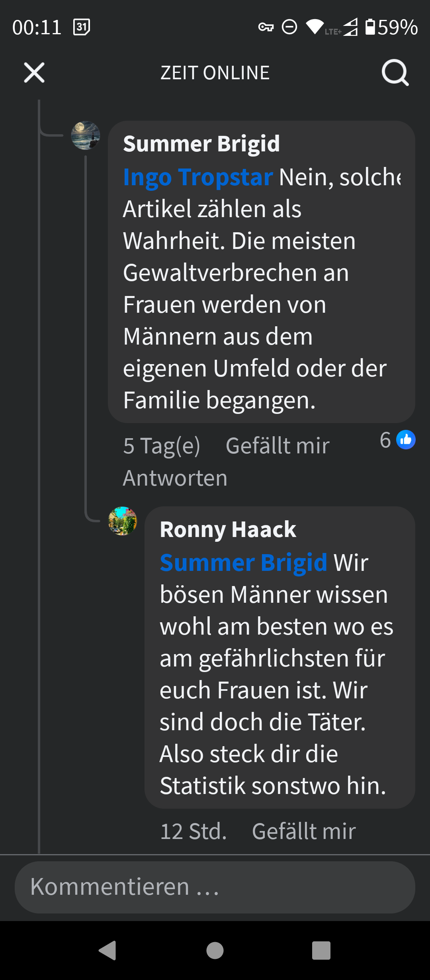Focus the Kommentieren text field

click(x=215, y=887)
